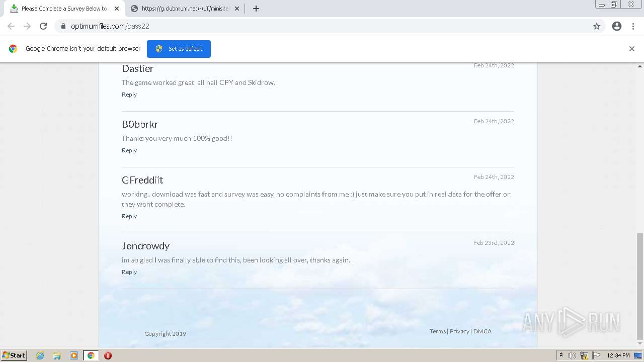Screen dimensions: 644x362
Task: Minimize the Chrome window
Action: tap(601, 5)
